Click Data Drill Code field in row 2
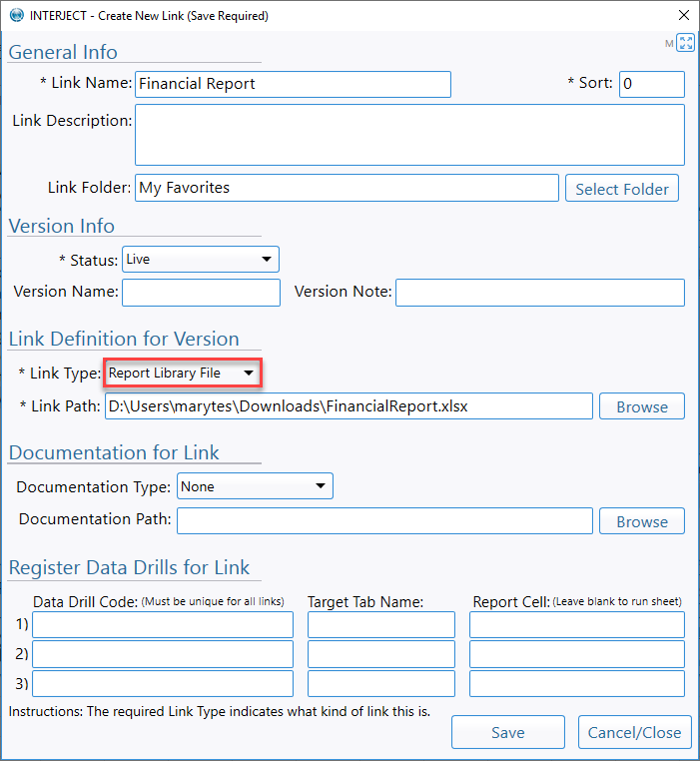This screenshot has width=700, height=761. tap(163, 654)
